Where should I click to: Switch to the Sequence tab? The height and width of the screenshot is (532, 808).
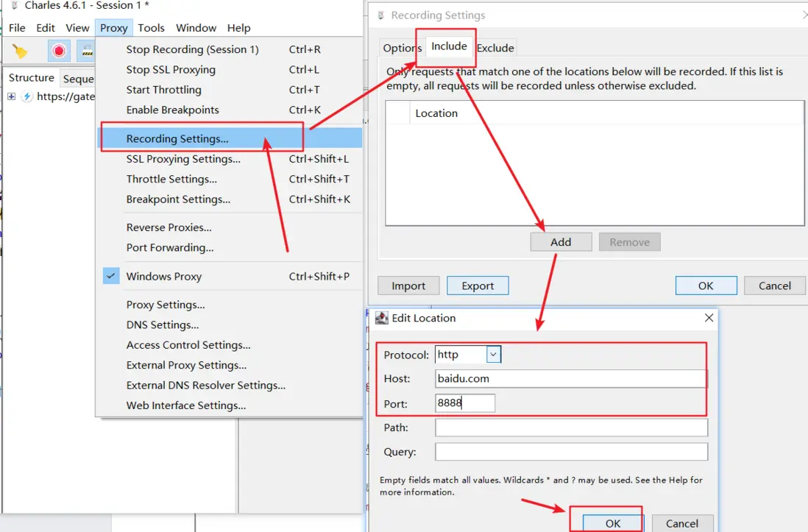78,79
